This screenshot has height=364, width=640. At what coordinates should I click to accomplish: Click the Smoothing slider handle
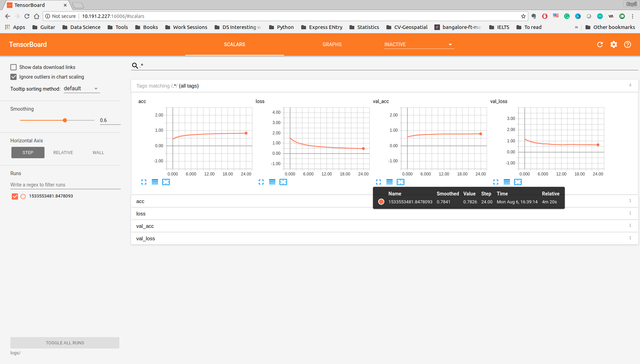65,120
